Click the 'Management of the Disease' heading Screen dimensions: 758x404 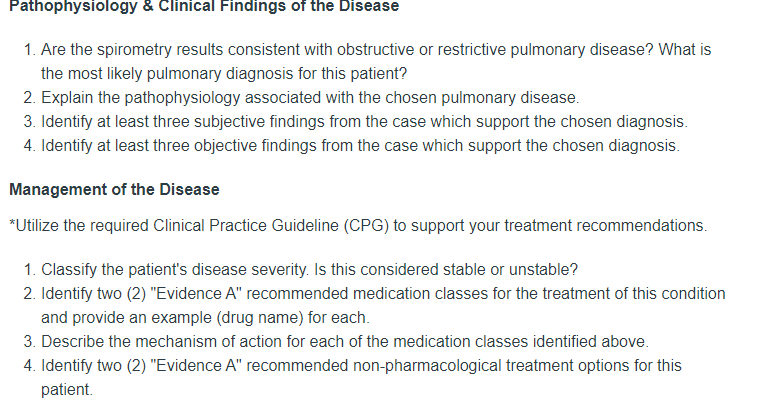click(x=114, y=189)
